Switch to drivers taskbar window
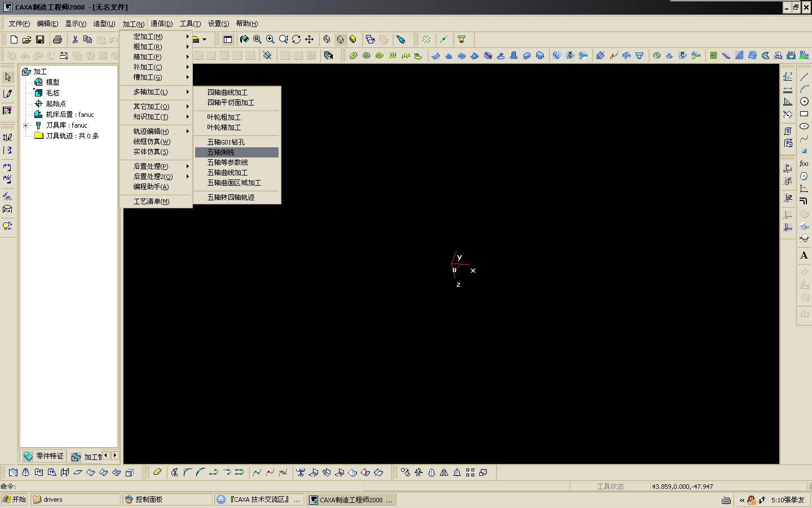This screenshot has width=812, height=508. (x=76, y=500)
